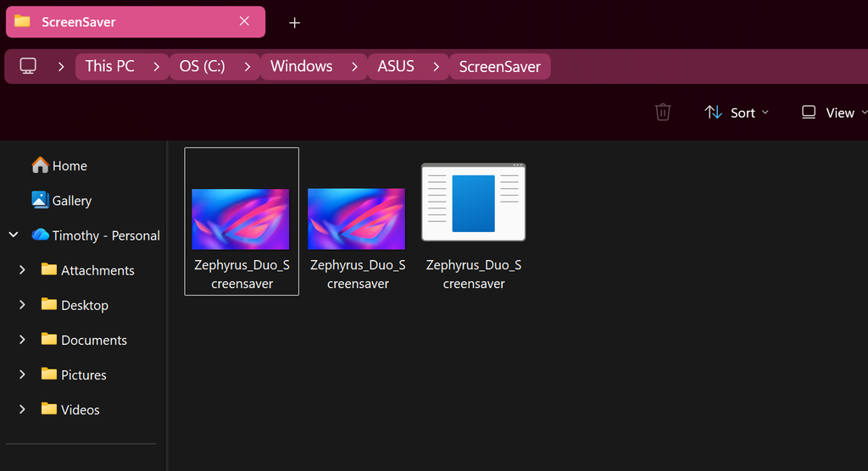Expand chevron after OS (C:)
868x471 pixels.
(x=248, y=66)
